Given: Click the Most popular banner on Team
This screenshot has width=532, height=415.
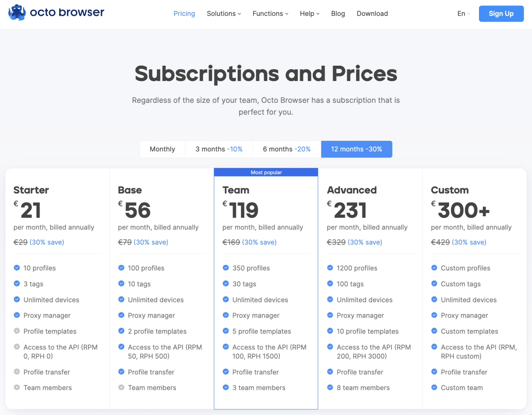Looking at the screenshot, I should click(266, 172).
